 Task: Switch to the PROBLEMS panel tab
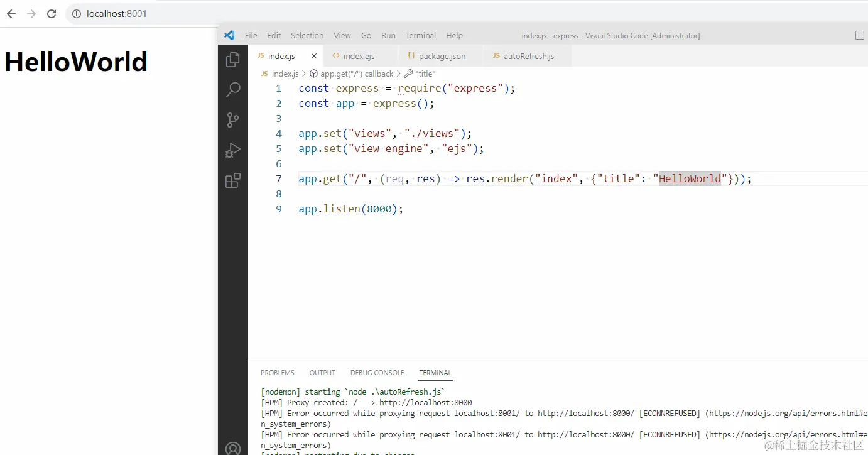[278, 373]
